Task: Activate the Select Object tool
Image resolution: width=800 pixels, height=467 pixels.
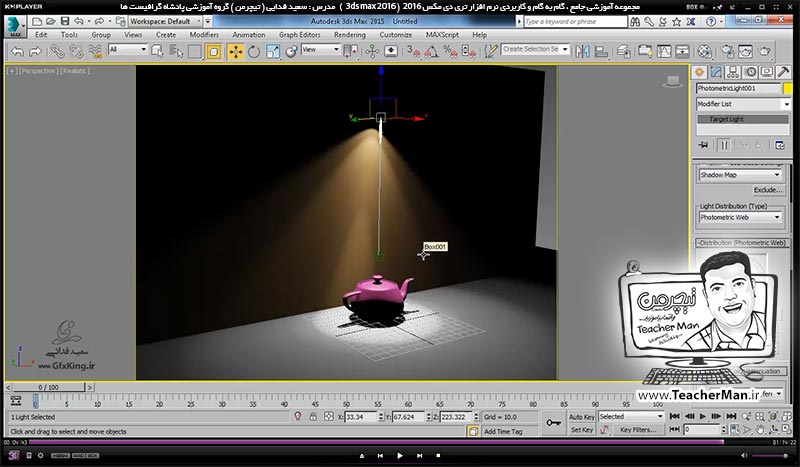Action: [157, 51]
